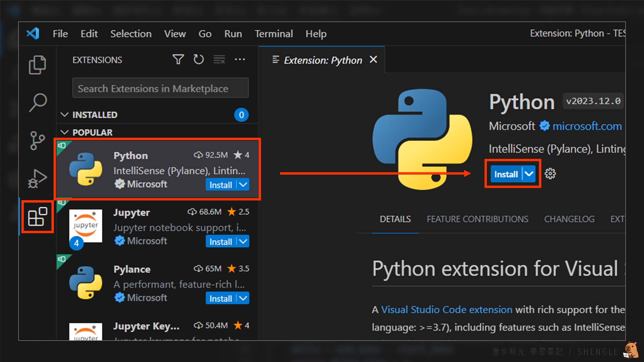Image resolution: width=644 pixels, height=362 pixels.
Task: Click Pylance rating 3.5
Action: point(238,269)
